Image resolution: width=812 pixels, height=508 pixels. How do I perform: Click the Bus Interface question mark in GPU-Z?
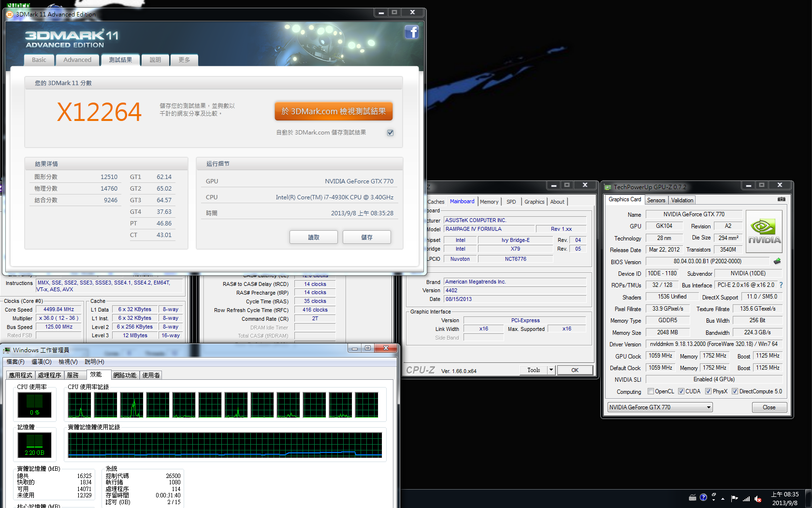(781, 285)
